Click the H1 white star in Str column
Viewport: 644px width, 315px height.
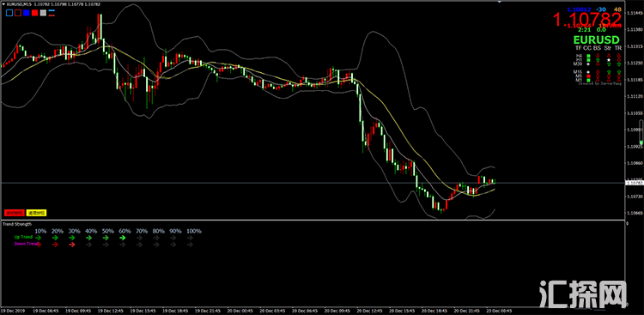609,60
